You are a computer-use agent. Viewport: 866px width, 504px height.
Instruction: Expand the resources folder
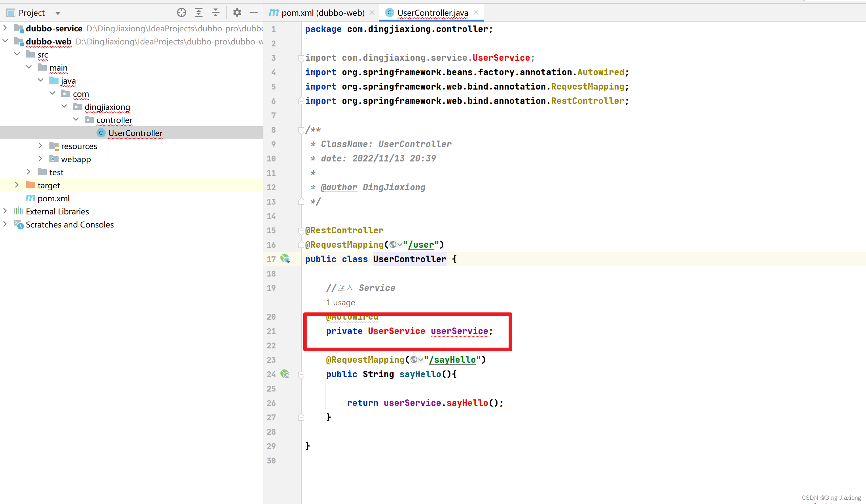[41, 145]
